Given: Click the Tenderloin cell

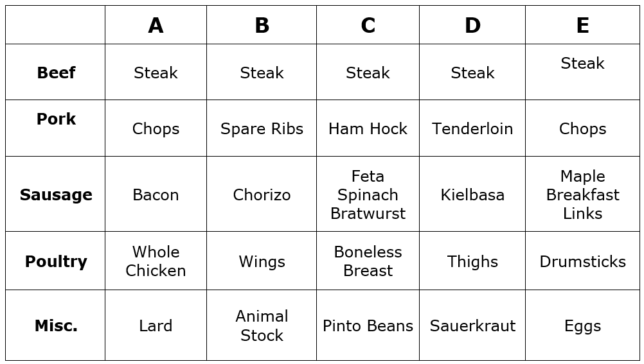Looking at the screenshot, I should tap(472, 128).
